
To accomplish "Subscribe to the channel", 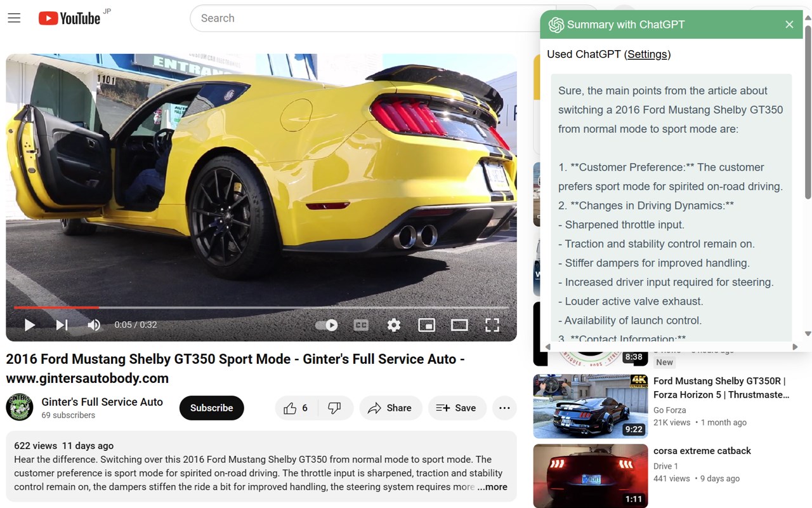I will [212, 408].
